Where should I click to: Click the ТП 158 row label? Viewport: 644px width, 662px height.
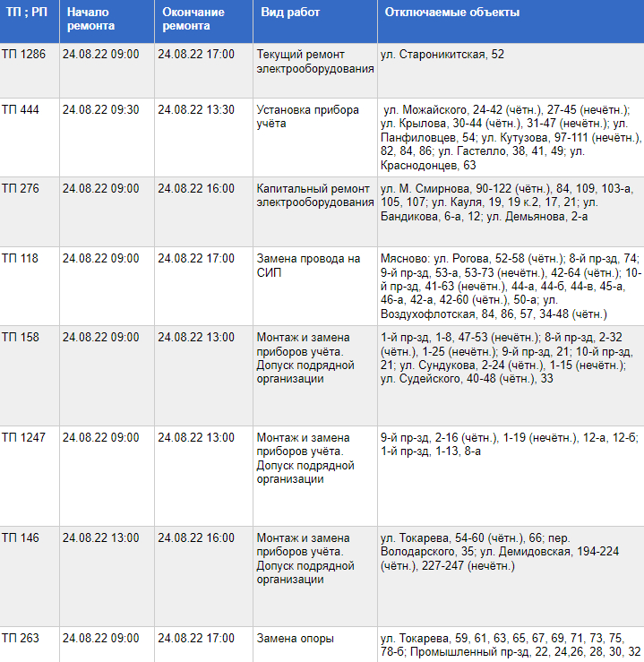point(21,338)
